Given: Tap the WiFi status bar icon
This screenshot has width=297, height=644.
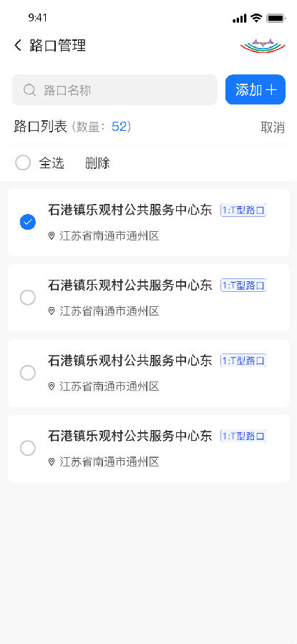Looking at the screenshot, I should [x=256, y=18].
